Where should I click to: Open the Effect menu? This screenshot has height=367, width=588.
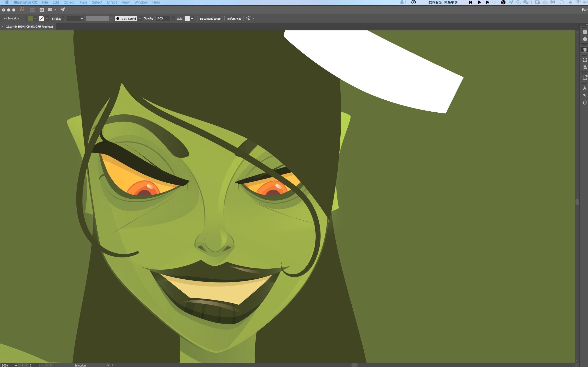click(112, 3)
